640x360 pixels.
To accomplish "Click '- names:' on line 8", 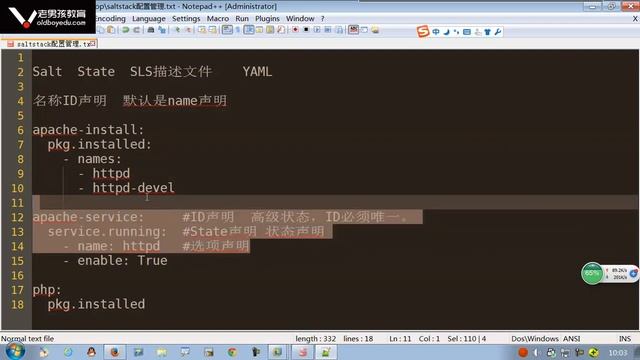I will click(93, 159).
